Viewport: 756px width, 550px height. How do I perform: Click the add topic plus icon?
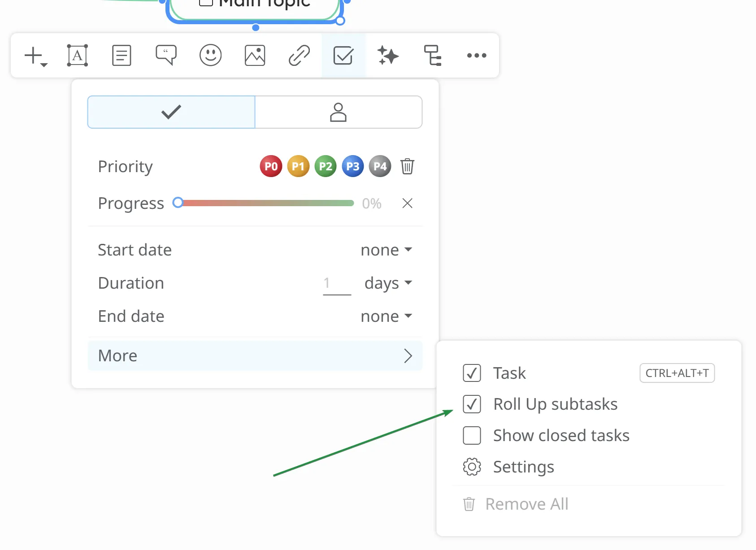[34, 56]
